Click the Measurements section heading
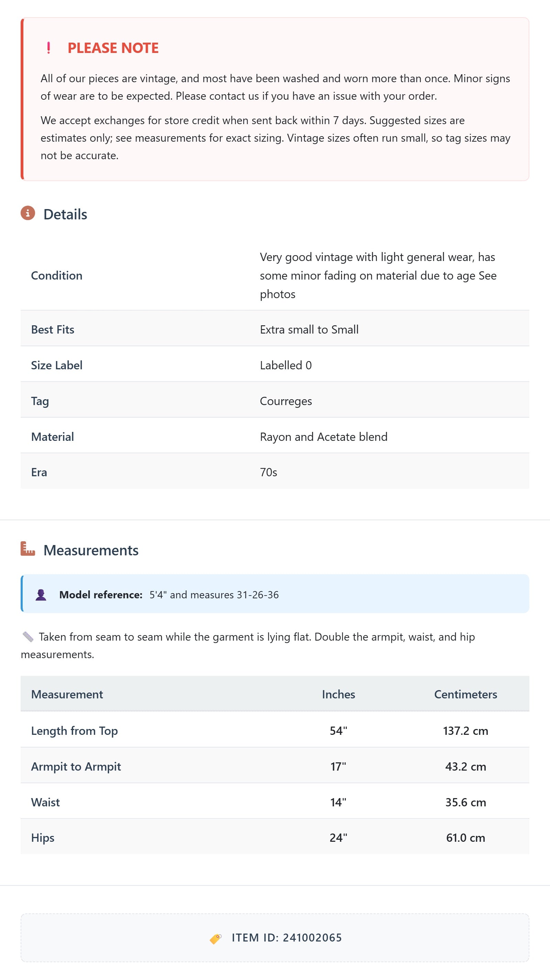Viewport: 550px width, 980px height. coord(91,551)
